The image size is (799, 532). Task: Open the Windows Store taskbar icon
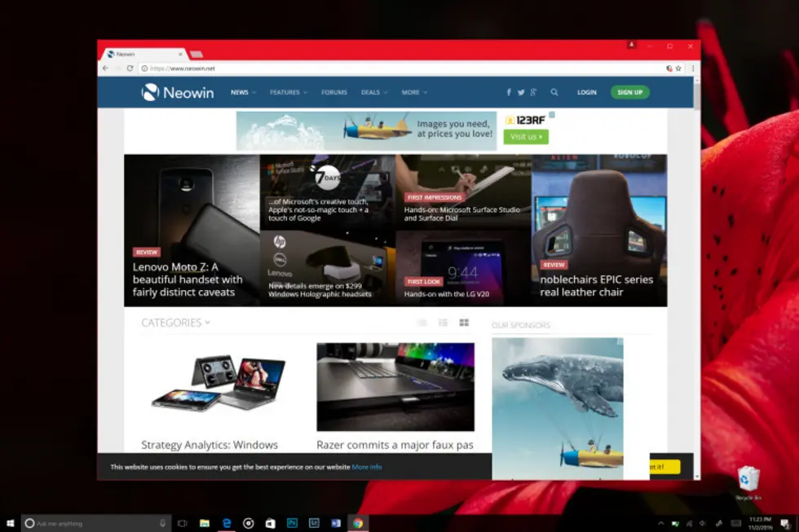[x=270, y=523]
